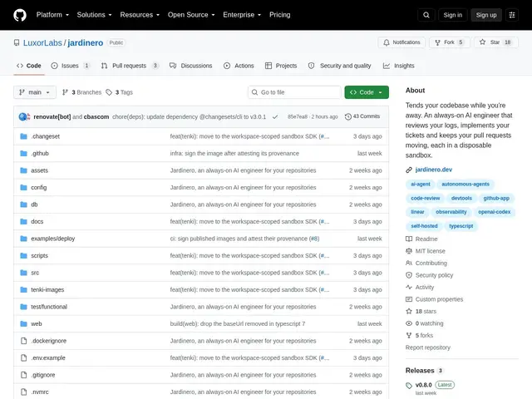
Task: Open the search magnifier button
Action: [x=426, y=15]
